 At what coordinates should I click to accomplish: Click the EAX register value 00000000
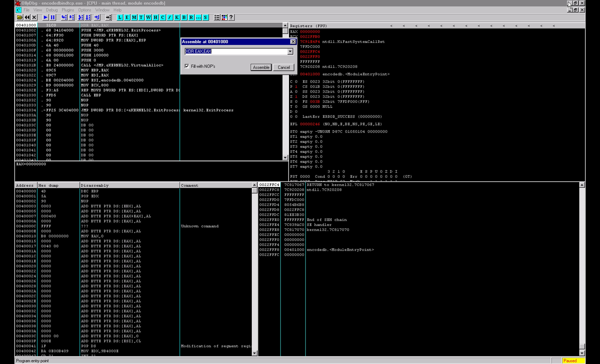(310, 32)
